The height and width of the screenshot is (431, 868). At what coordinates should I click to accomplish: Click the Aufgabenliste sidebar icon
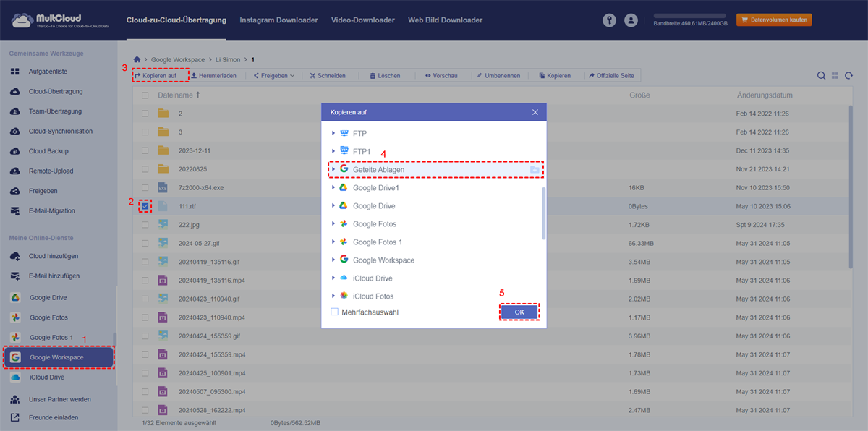click(15, 72)
